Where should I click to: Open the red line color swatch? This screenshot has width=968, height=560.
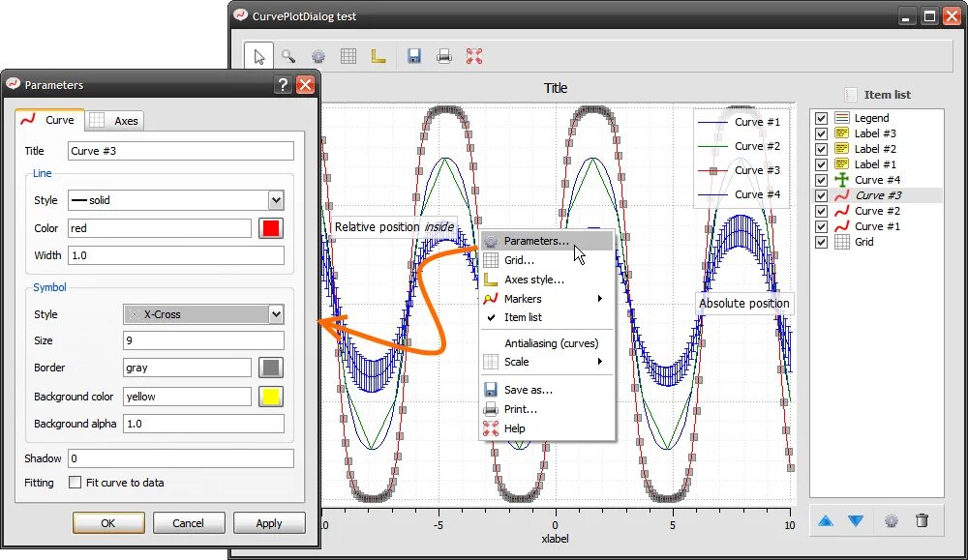[x=271, y=228]
